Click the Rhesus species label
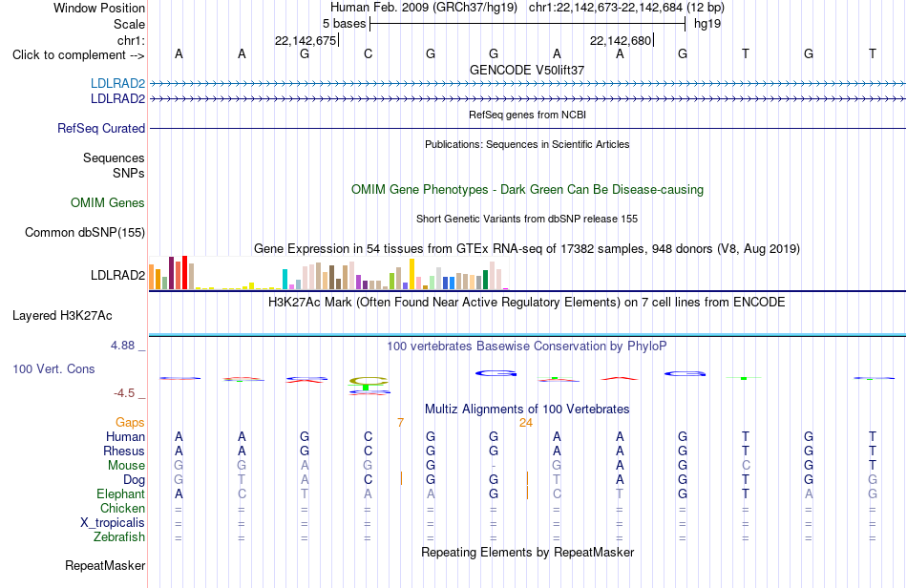Screen dimensions: 907x588 (x=124, y=451)
